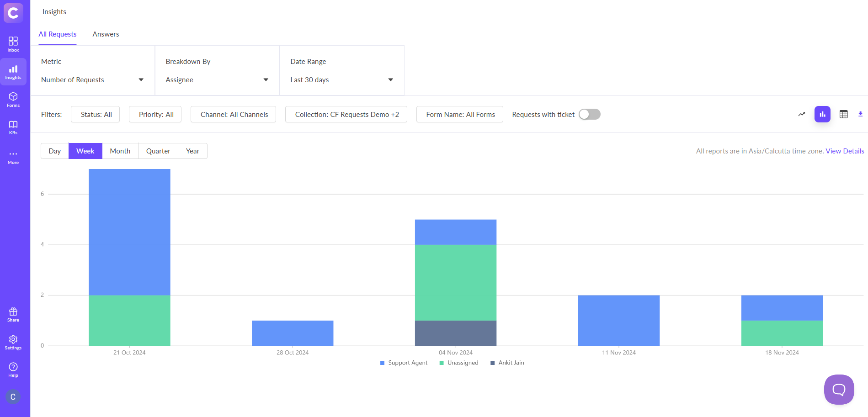Open the KBs book icon
The height and width of the screenshot is (417, 868).
pyautogui.click(x=13, y=127)
